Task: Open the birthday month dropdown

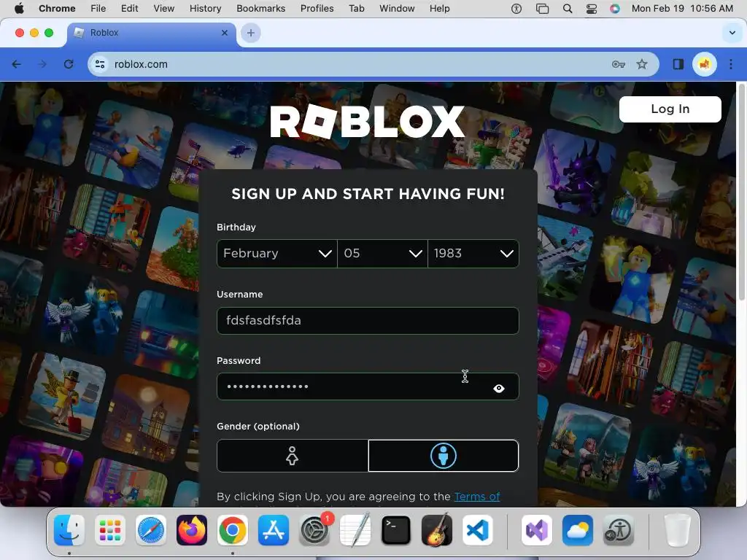Action: coord(276,253)
